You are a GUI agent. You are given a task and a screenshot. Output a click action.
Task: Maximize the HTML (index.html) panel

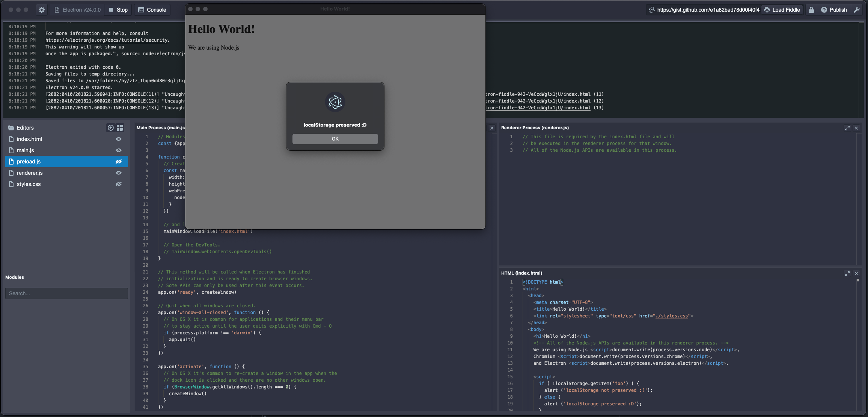coord(847,273)
